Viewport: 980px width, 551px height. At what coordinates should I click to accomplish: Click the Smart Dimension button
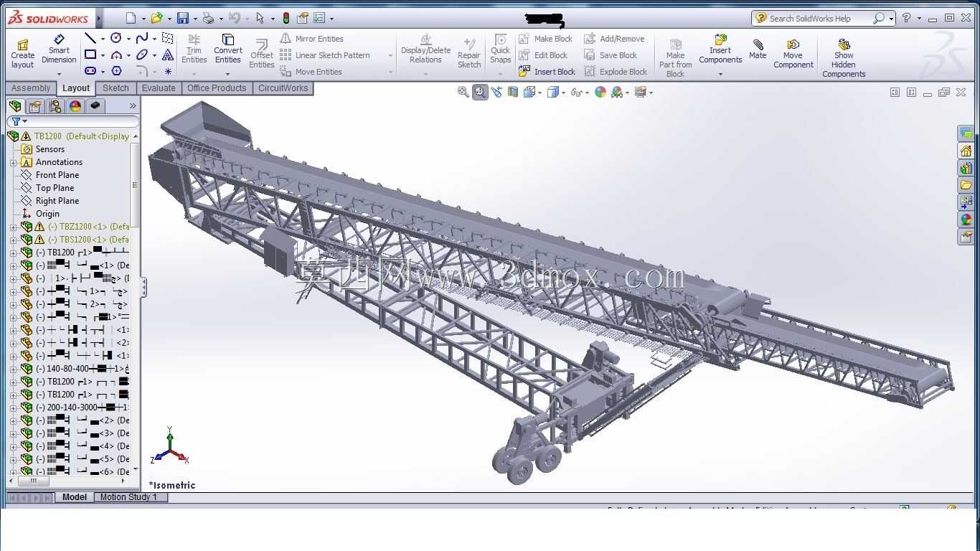click(x=59, y=49)
